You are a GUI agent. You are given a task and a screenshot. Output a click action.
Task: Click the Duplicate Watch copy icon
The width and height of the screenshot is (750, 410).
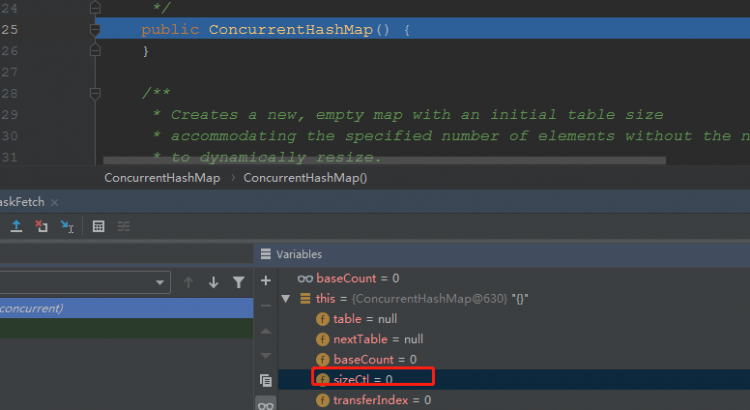point(265,380)
